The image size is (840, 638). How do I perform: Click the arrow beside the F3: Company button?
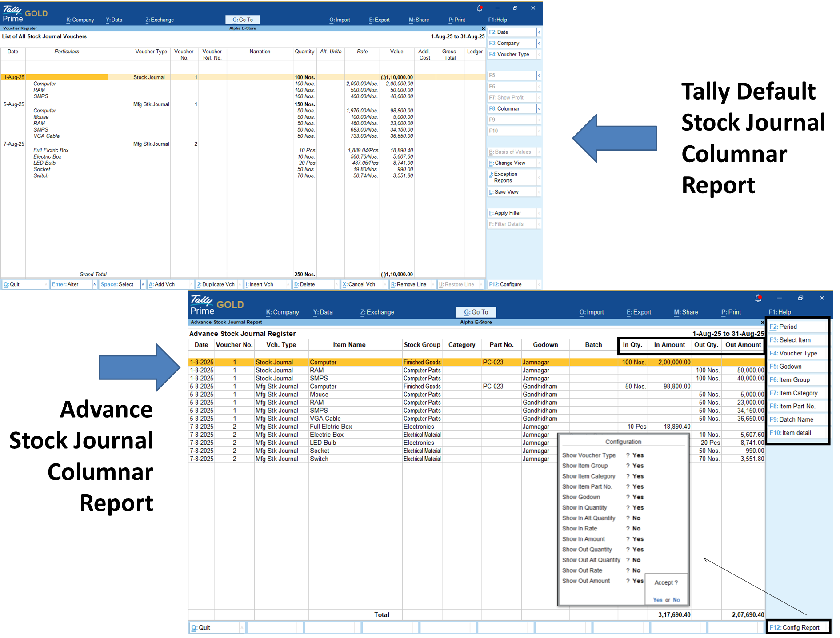tap(539, 43)
